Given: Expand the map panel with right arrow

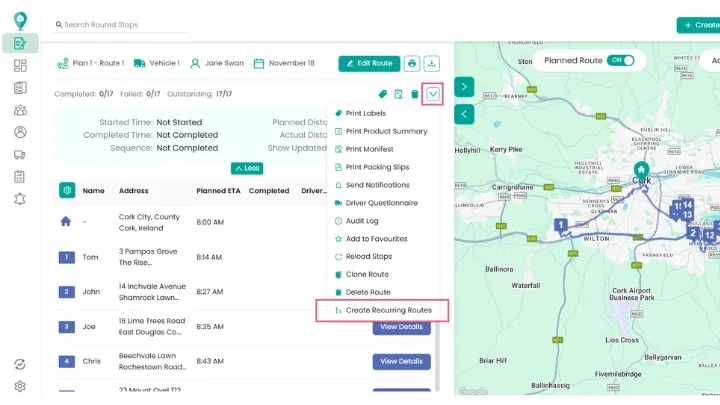Looking at the screenshot, I should click(x=464, y=87).
